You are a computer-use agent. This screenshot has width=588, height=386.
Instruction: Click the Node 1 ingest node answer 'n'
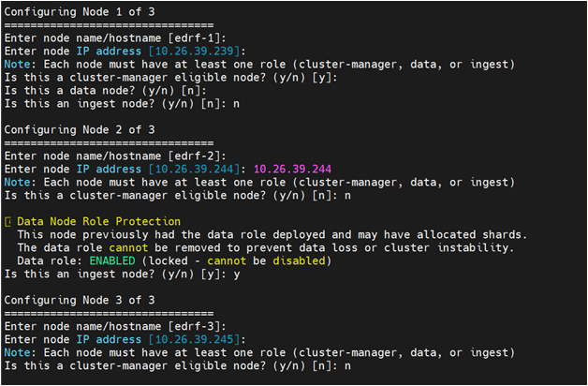pyautogui.click(x=236, y=104)
